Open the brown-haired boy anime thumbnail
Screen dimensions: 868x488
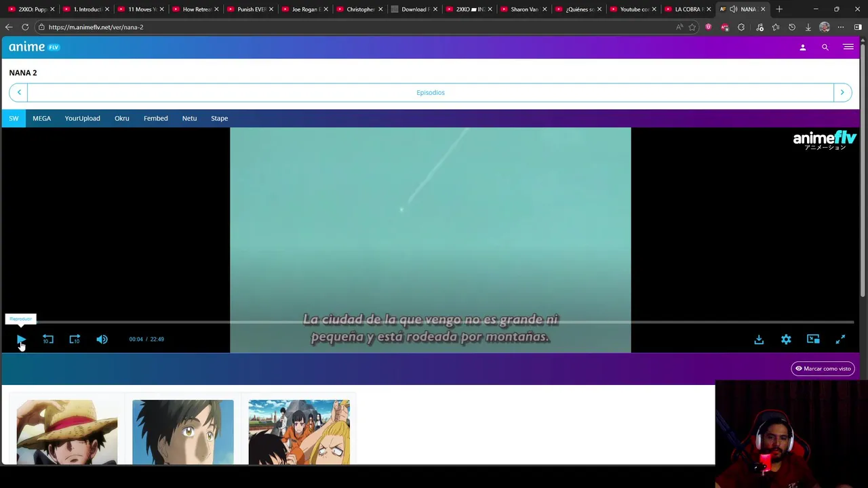(183, 432)
